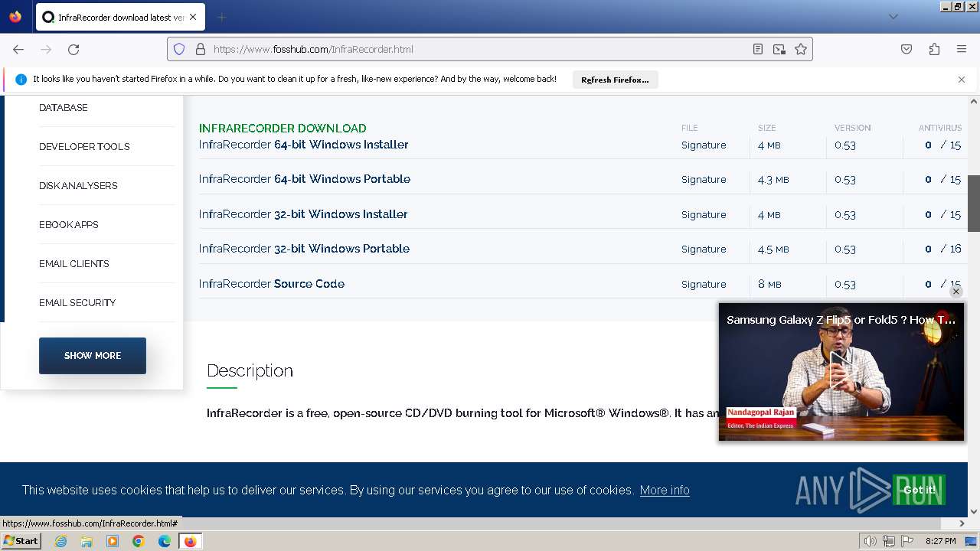Open Signature for 64-bit Windows Portable
Image resolution: width=980 pixels, height=551 pixels.
(x=704, y=179)
